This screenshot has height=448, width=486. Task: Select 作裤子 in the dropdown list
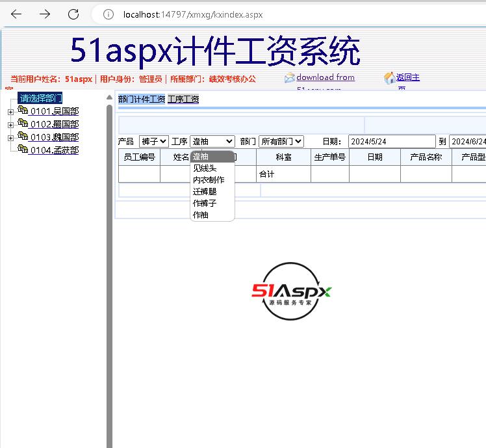coord(212,204)
